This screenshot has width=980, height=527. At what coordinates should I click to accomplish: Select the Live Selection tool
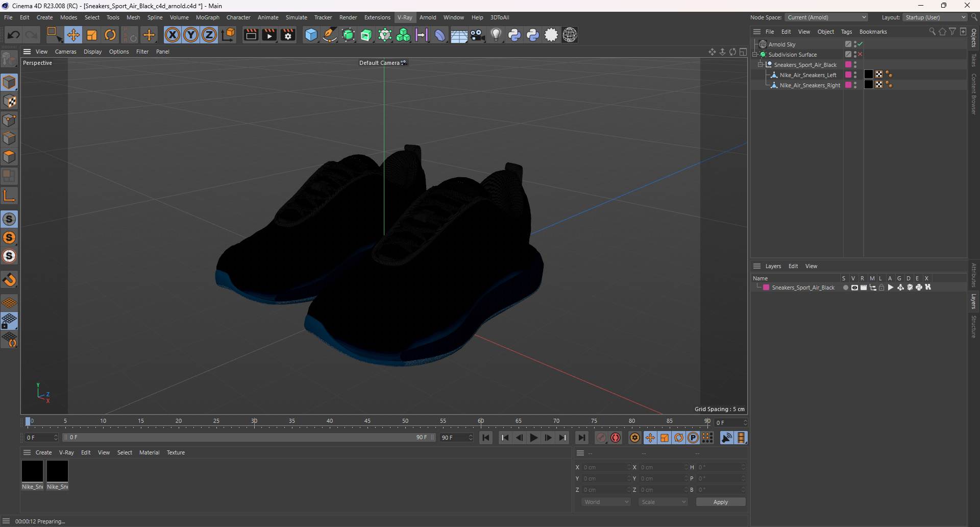[x=54, y=35]
